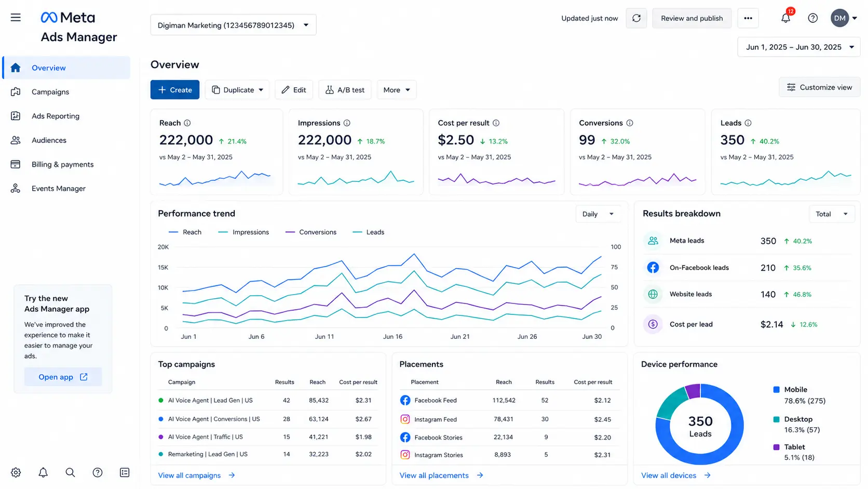
Task: Click Customize view button
Action: pos(819,87)
